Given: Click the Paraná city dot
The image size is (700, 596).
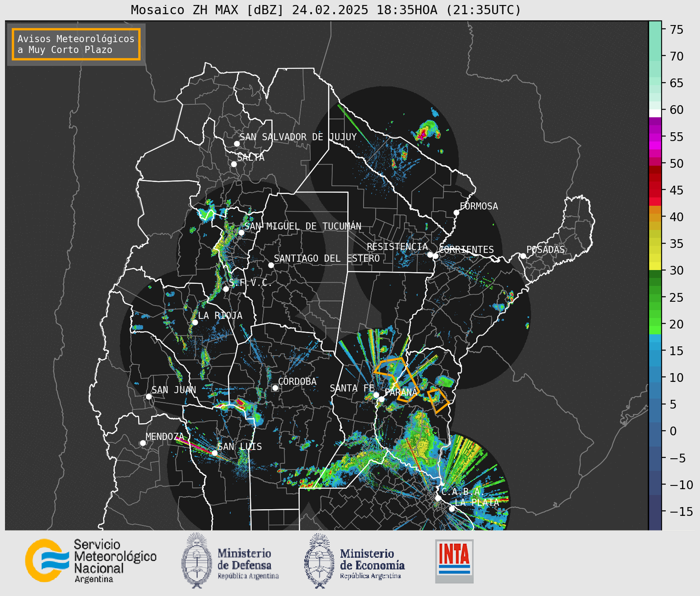Looking at the screenshot, I should pyautogui.click(x=382, y=399).
